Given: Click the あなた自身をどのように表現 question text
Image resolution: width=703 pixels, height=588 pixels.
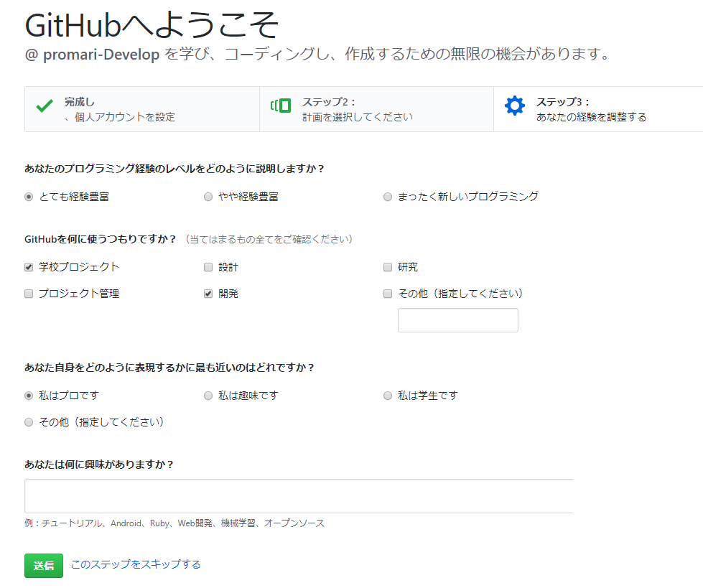Looking at the screenshot, I should (x=169, y=368).
